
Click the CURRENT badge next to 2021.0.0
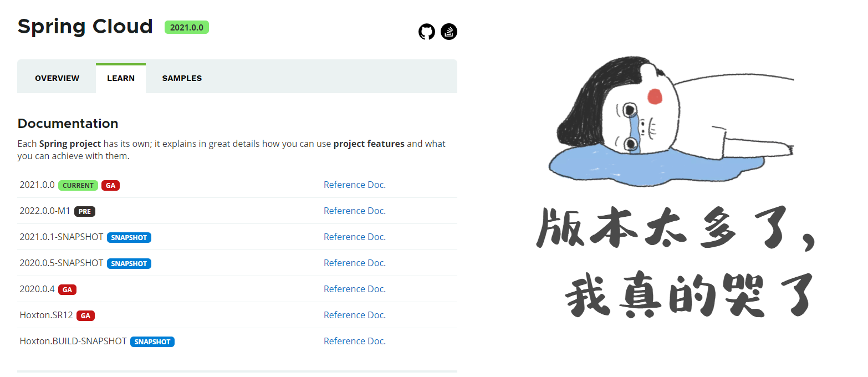pyautogui.click(x=78, y=185)
